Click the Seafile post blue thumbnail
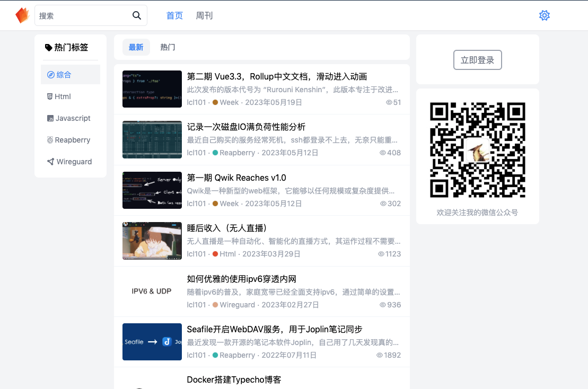The width and height of the screenshot is (588, 389). 152,342
